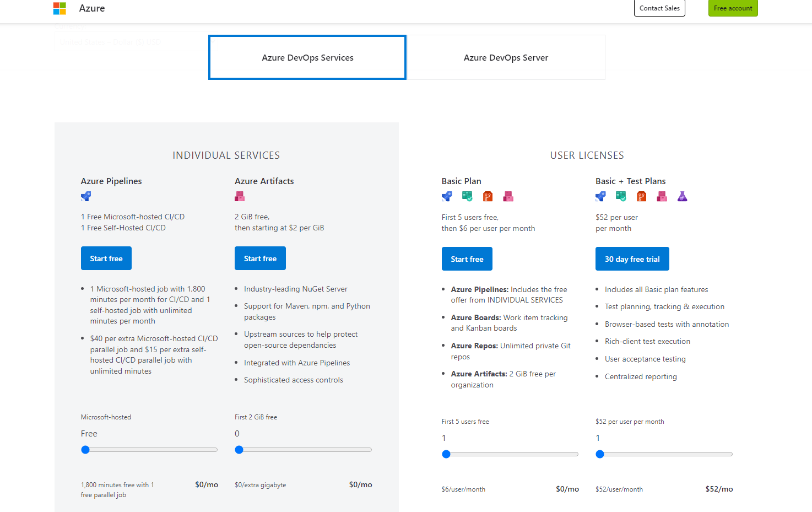Click the Azure Artifacts heading

tap(264, 181)
